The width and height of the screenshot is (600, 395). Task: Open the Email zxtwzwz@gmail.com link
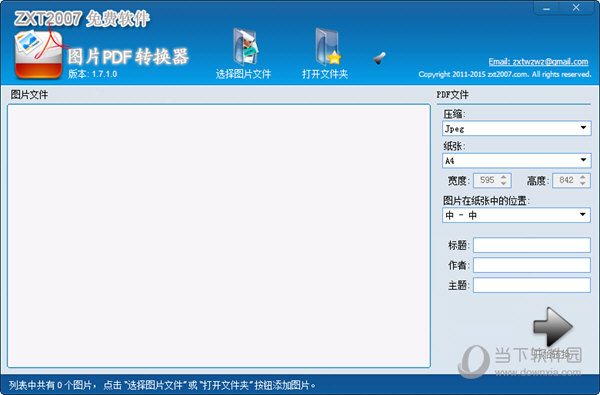(538, 62)
